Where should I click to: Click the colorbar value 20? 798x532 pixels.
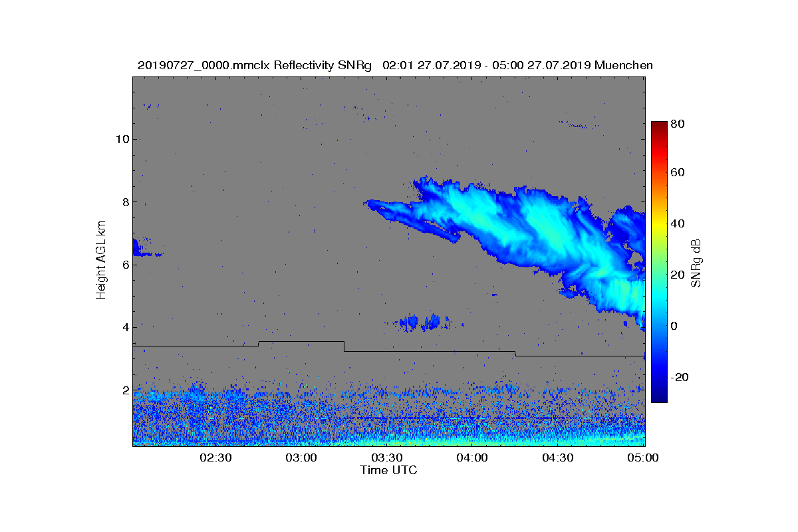tap(678, 275)
